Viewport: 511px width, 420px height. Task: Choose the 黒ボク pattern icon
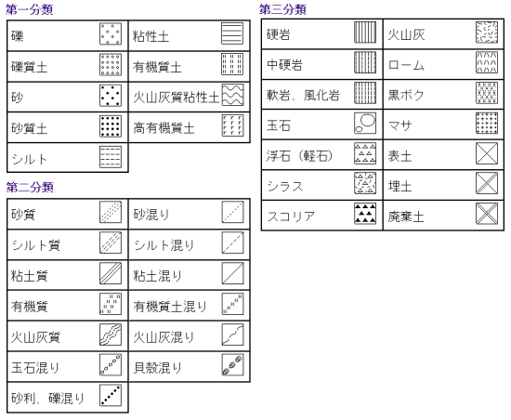[x=487, y=93]
